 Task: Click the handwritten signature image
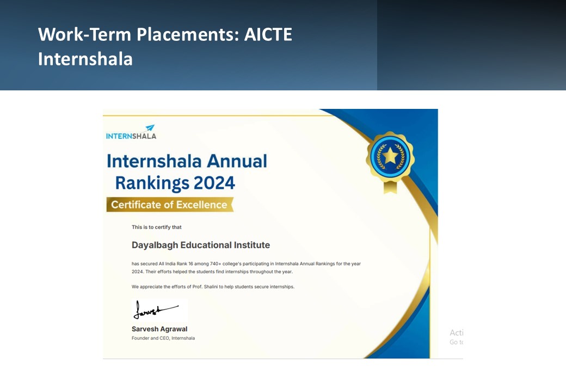(x=159, y=310)
